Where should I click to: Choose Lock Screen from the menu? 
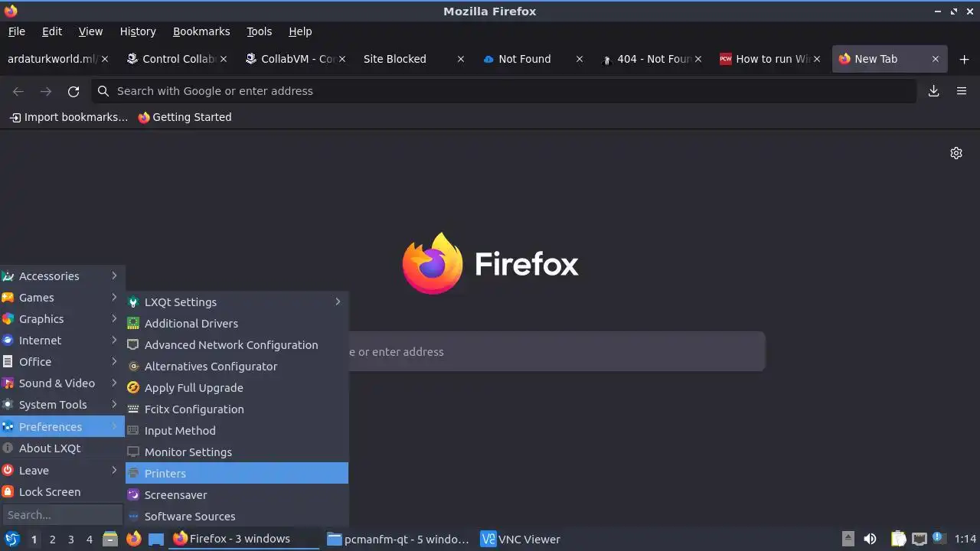coord(62,492)
